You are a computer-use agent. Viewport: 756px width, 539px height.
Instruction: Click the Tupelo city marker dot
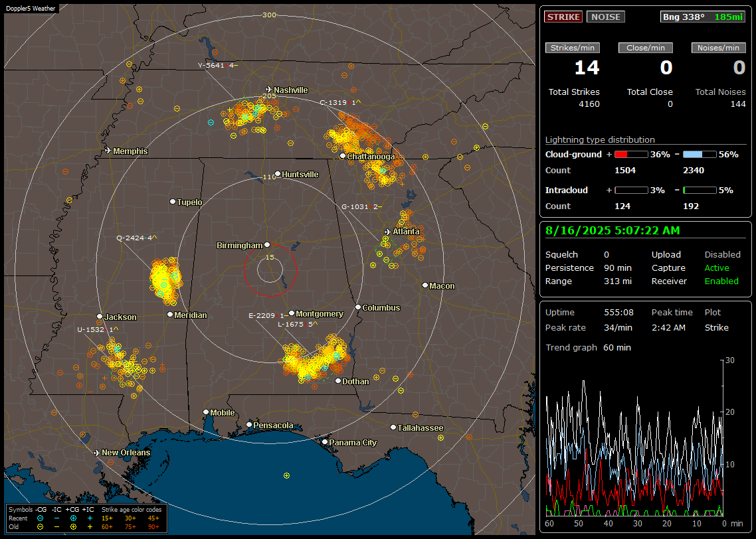coord(173,201)
